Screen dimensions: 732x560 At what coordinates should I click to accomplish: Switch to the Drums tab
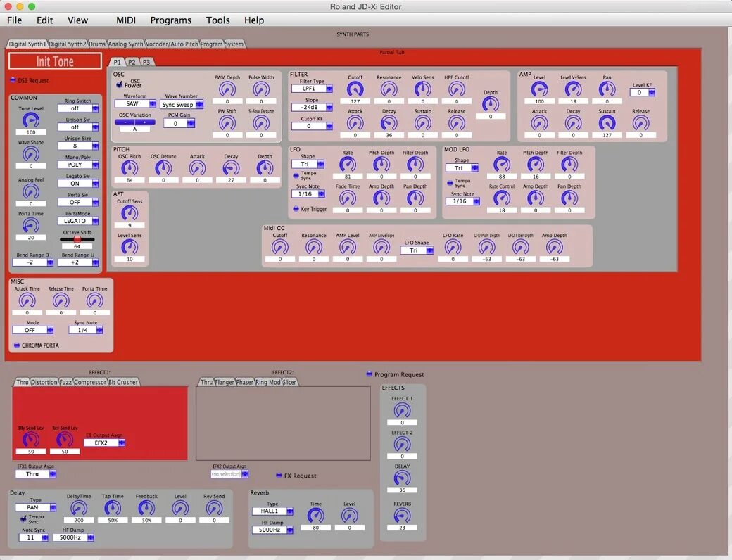tap(97, 44)
